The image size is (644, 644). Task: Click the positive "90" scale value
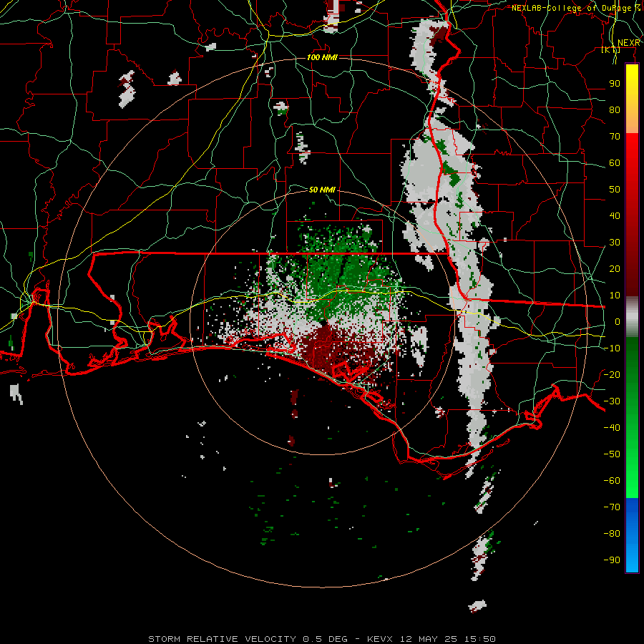615,84
